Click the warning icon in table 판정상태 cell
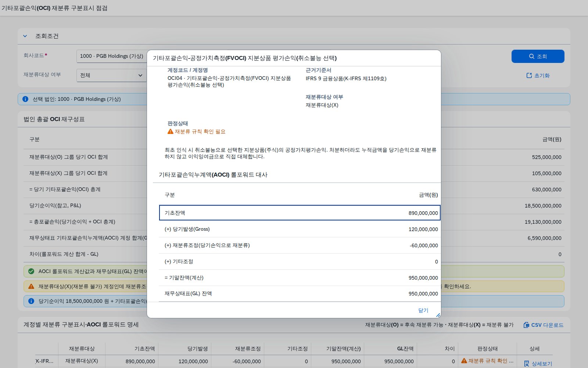This screenshot has height=368, width=588. (x=464, y=361)
